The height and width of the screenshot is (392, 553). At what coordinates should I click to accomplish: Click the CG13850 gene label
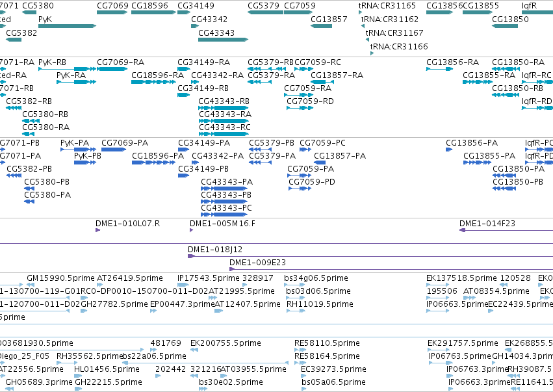tap(510, 19)
